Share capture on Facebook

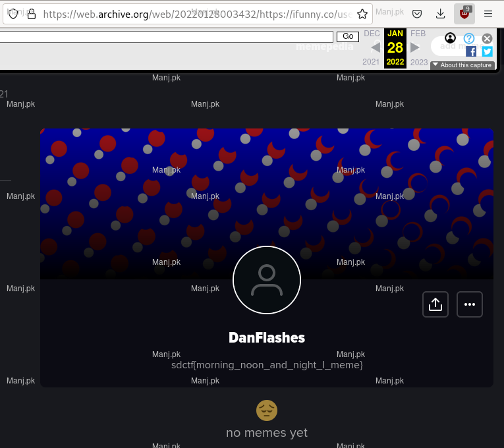tap(471, 51)
